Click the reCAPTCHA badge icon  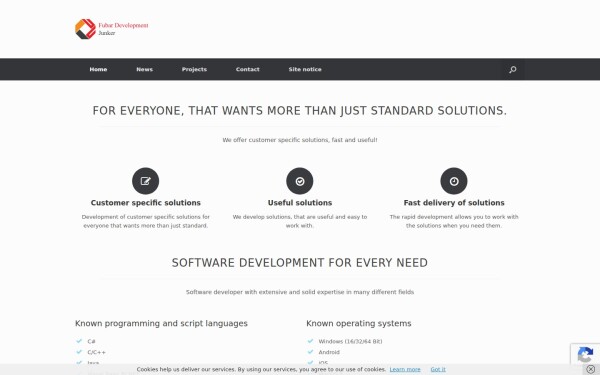[x=585, y=354]
